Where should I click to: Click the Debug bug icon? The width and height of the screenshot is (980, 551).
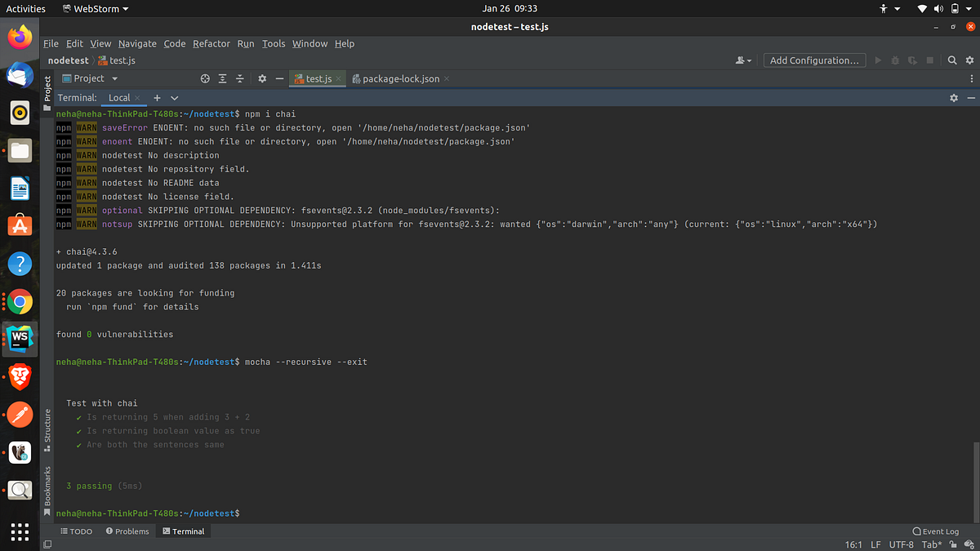(x=895, y=60)
